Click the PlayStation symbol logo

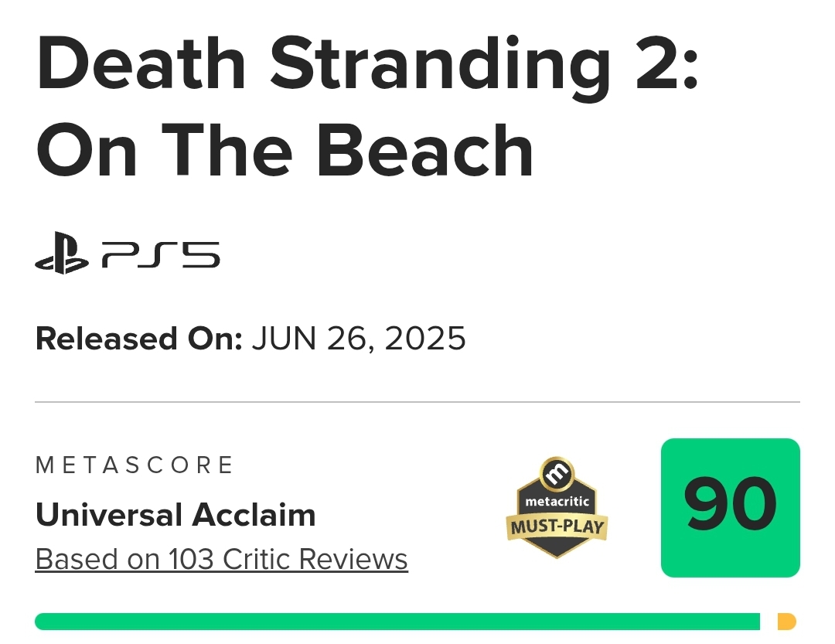62,253
